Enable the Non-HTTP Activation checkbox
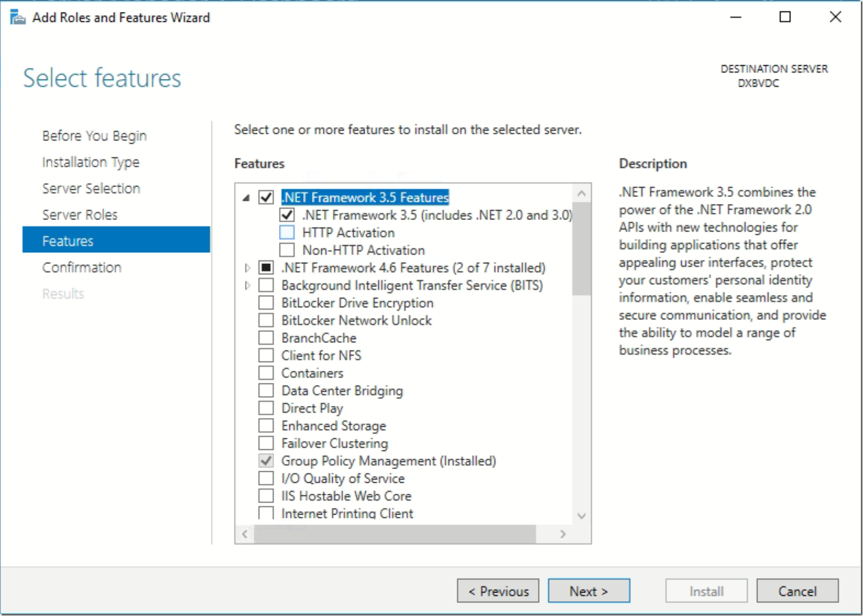863x616 pixels. coord(287,250)
